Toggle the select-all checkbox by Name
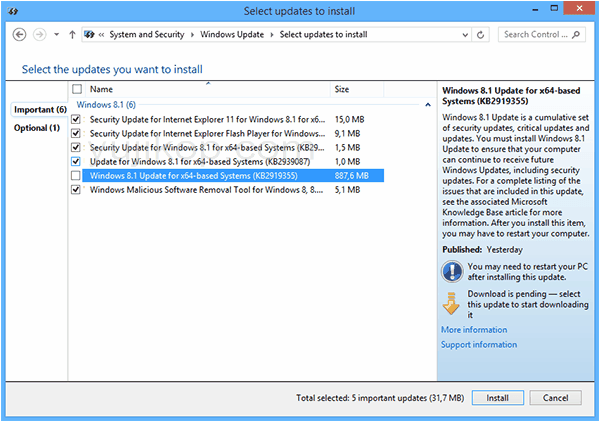 77,89
